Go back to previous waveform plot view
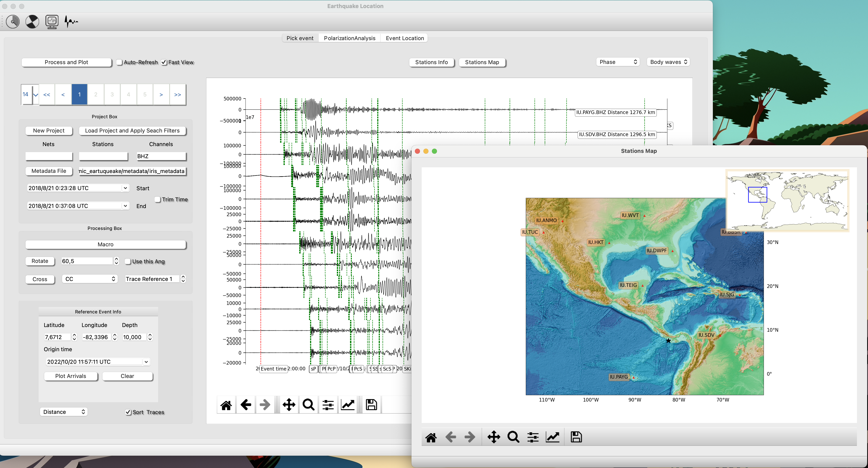 pyautogui.click(x=246, y=405)
